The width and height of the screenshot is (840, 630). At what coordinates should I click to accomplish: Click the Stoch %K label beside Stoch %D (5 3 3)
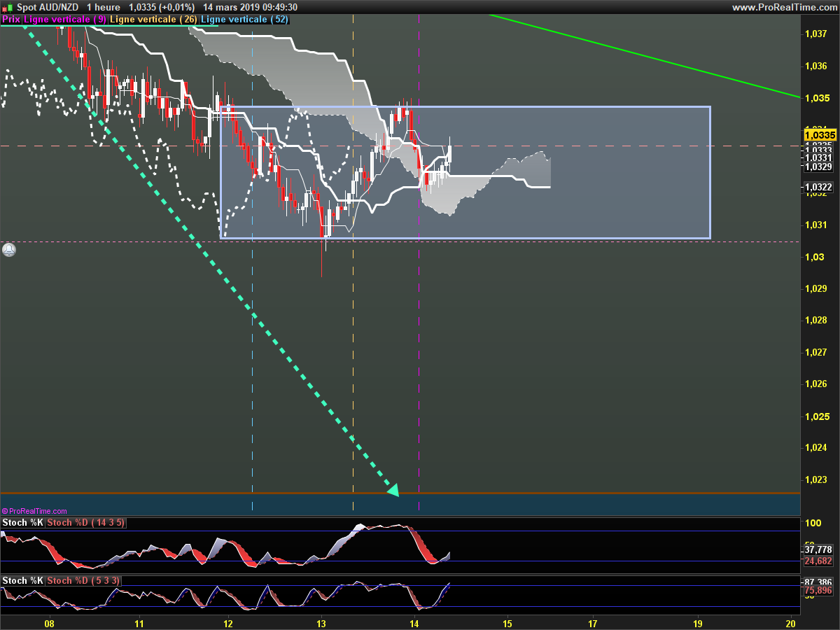pyautogui.click(x=23, y=581)
